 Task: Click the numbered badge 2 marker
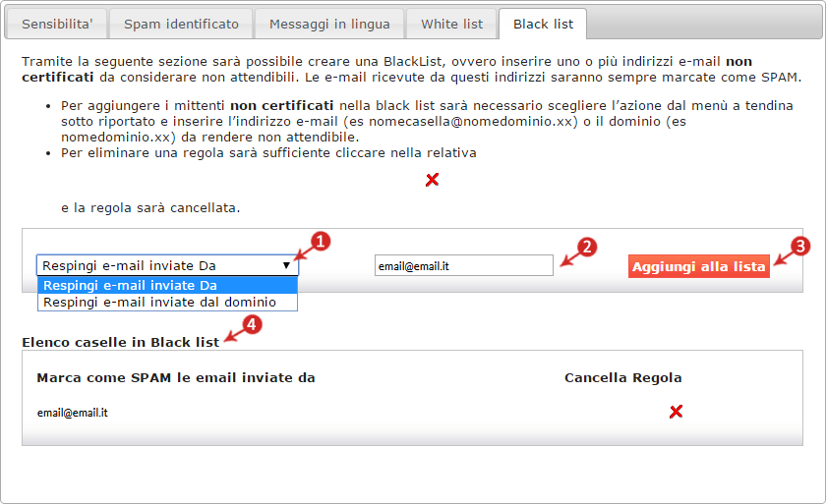[x=587, y=247]
